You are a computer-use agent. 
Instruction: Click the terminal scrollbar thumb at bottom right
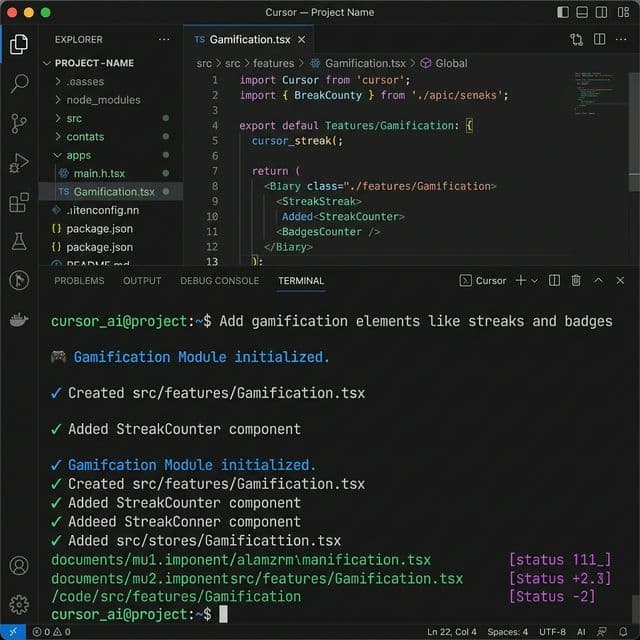634,610
